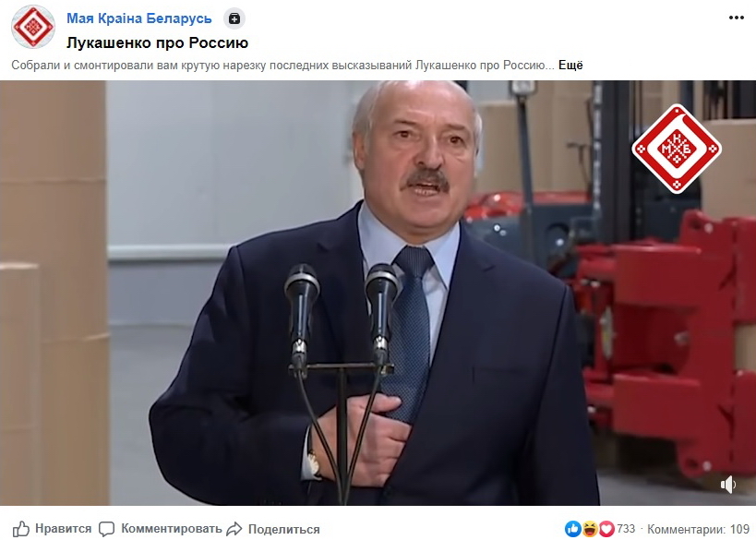Click the video title Лукашенко про Россию
This screenshot has height=540, width=756.
coord(157,42)
